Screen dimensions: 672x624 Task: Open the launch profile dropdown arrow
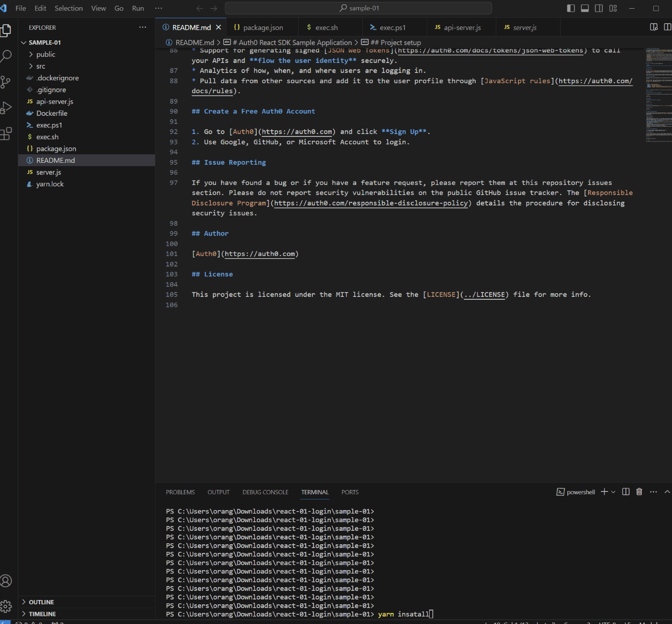click(x=613, y=491)
